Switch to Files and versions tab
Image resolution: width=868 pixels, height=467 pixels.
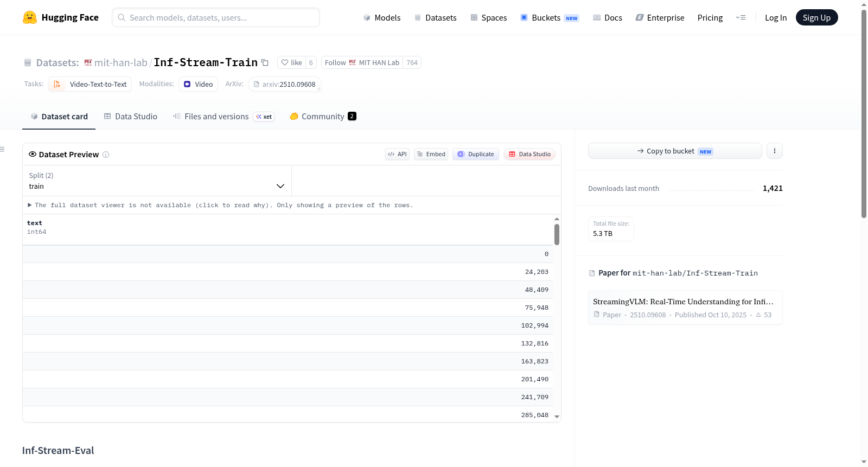pyautogui.click(x=224, y=117)
